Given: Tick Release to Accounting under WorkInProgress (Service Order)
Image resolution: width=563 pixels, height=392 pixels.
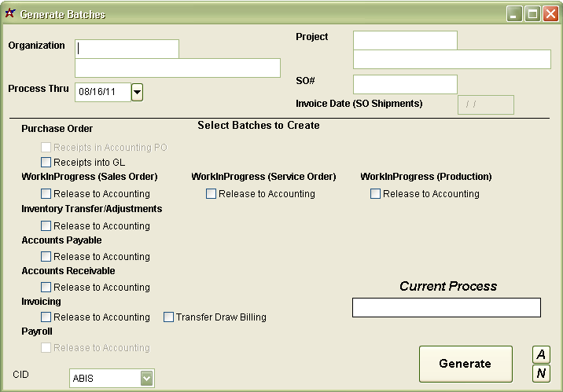Looking at the screenshot, I should (x=211, y=193).
